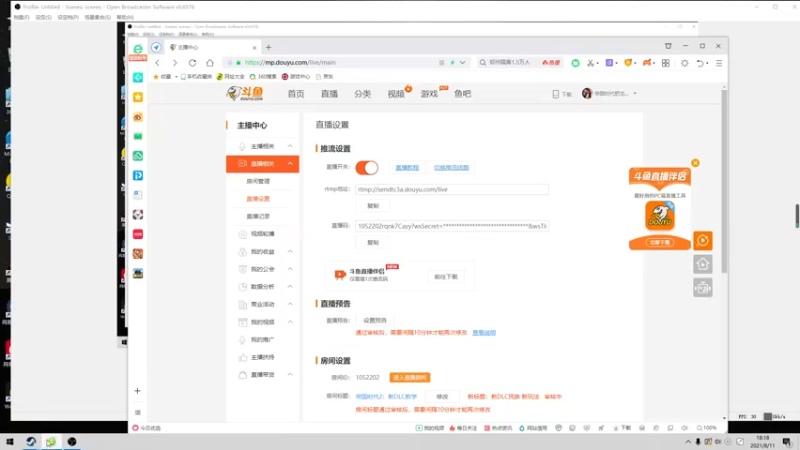Open 房间管理 in the sidebar
Screen dimensions: 800x450
[x=258, y=181]
